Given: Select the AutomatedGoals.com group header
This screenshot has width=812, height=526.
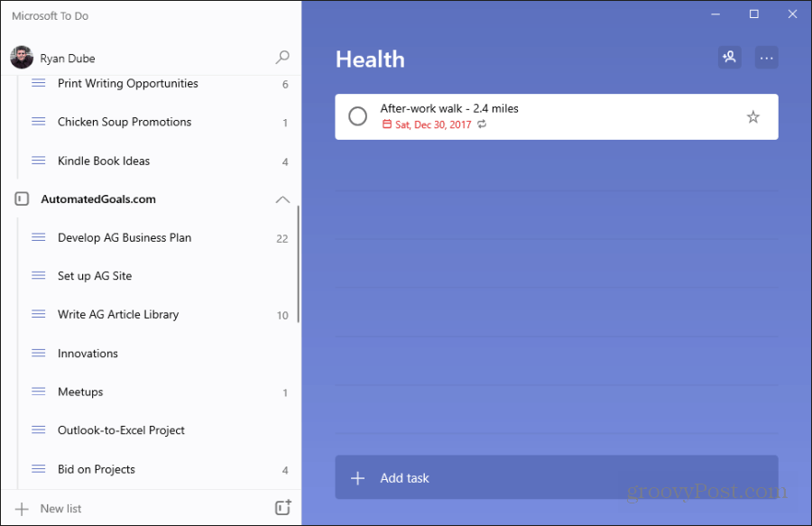Looking at the screenshot, I should pos(150,199).
